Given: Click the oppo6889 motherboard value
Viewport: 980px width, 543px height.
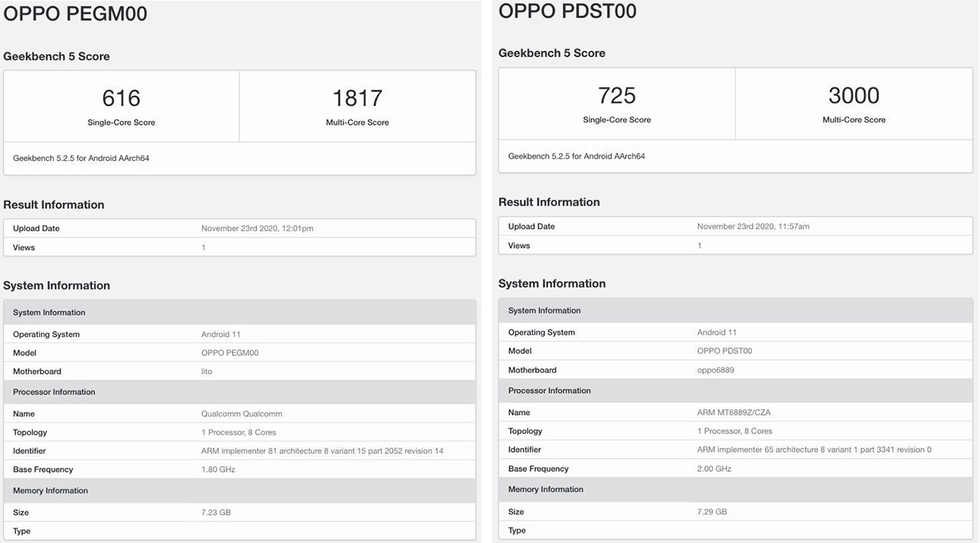Looking at the screenshot, I should pos(716,370).
